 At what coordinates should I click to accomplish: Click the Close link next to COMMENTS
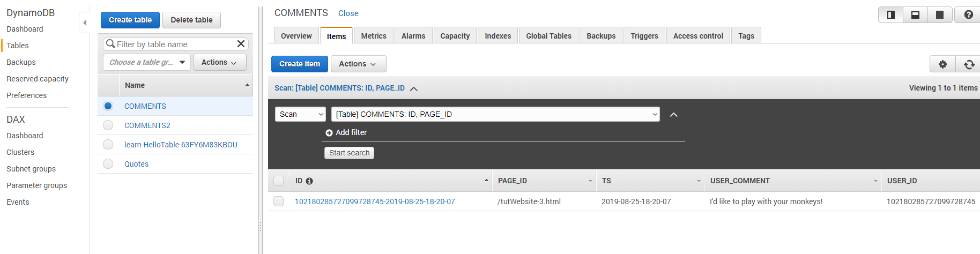(348, 13)
